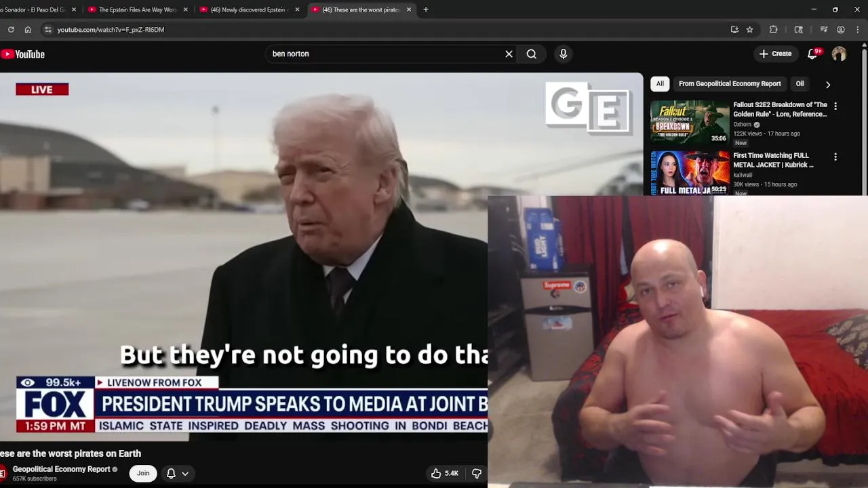Show more filter chips with the right arrow
This screenshot has height=488, width=868.
click(827, 85)
